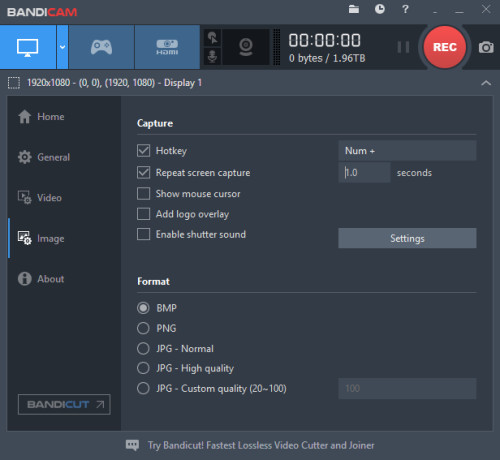Toggle the webcam overlay icon

click(246, 47)
